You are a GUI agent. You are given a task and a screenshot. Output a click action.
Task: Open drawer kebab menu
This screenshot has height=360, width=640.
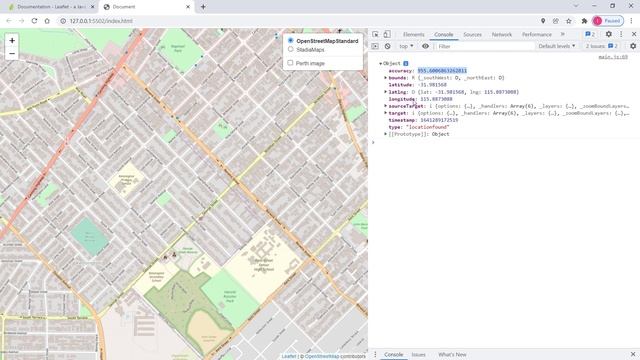[375, 354]
